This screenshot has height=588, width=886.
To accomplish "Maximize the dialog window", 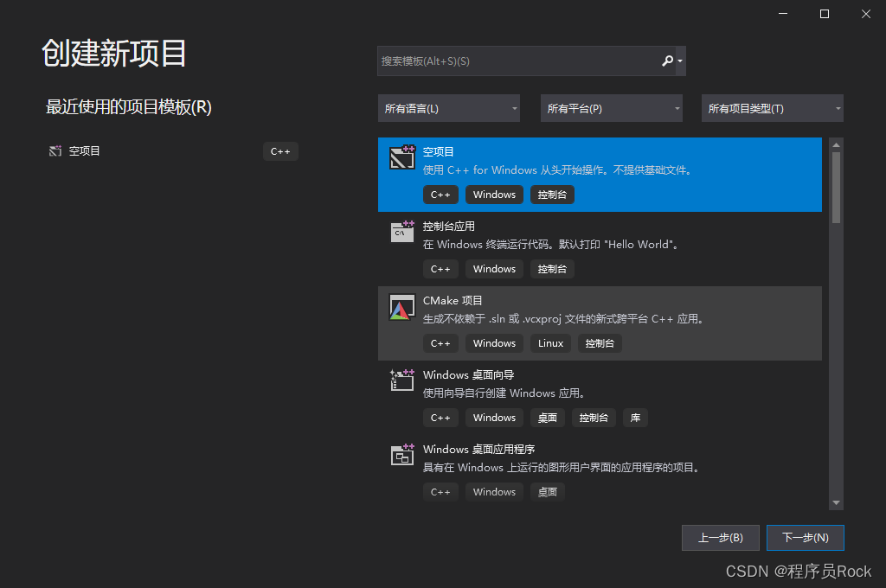I will (x=825, y=14).
